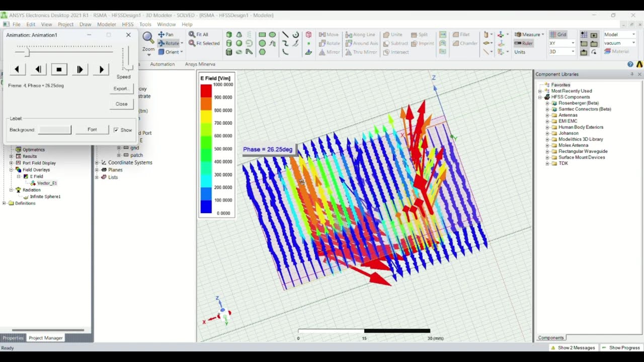Switch to Ansys Minerva ribbon tab
The image size is (644, 362).
(x=200, y=64)
